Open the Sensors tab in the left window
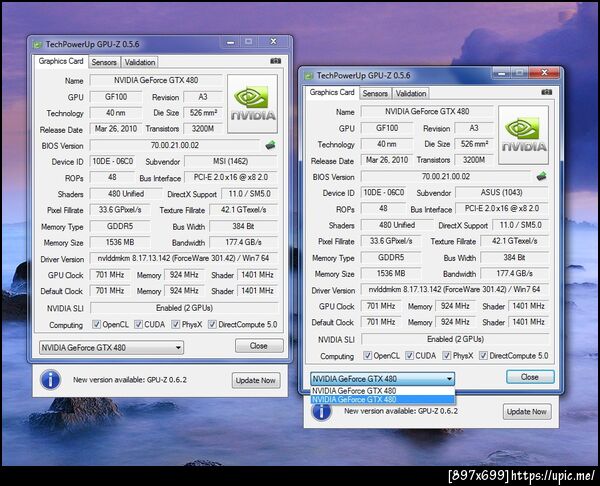The image size is (600, 486). tap(104, 62)
